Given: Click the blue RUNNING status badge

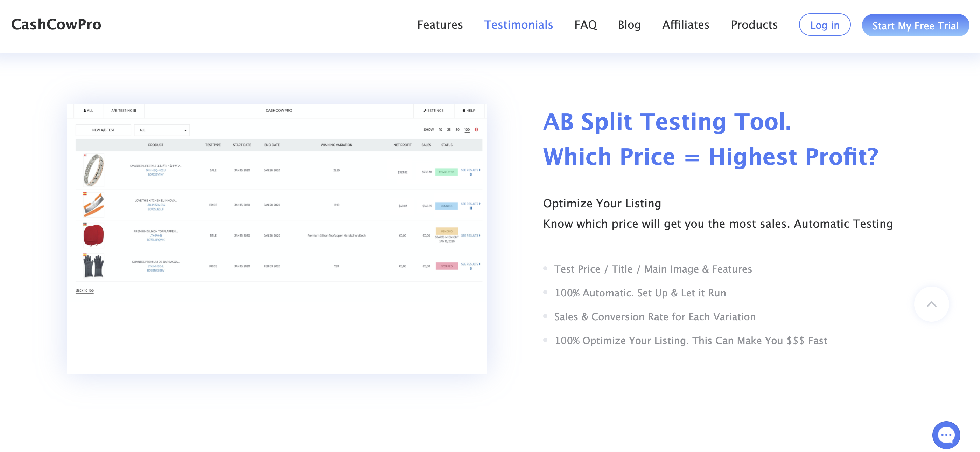Looking at the screenshot, I should (446, 206).
